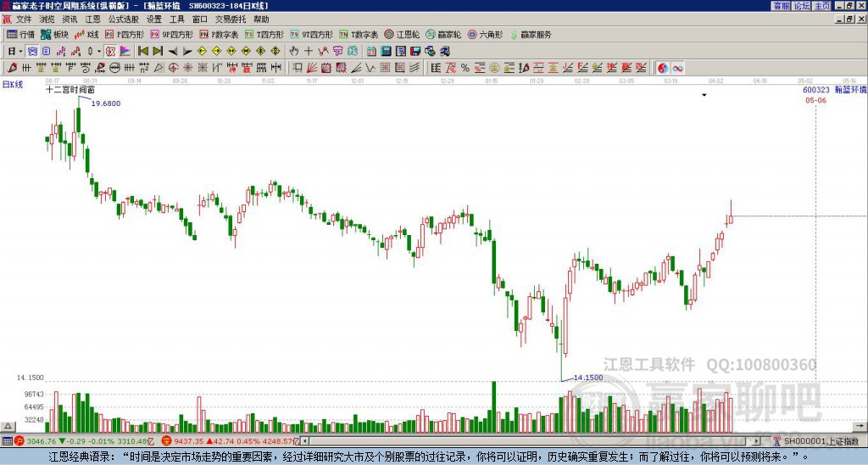Select the crosshair cursor tool
Image resolution: width=868 pixels, height=465 pixels.
coord(309,52)
